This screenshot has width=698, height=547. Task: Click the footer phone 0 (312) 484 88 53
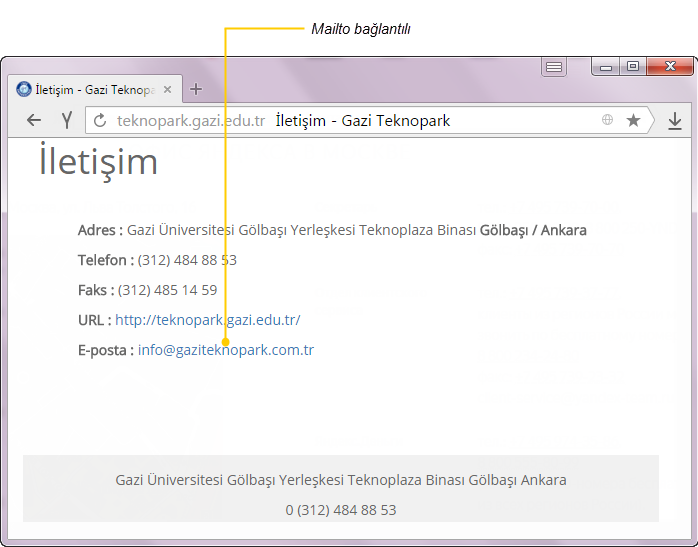(341, 510)
